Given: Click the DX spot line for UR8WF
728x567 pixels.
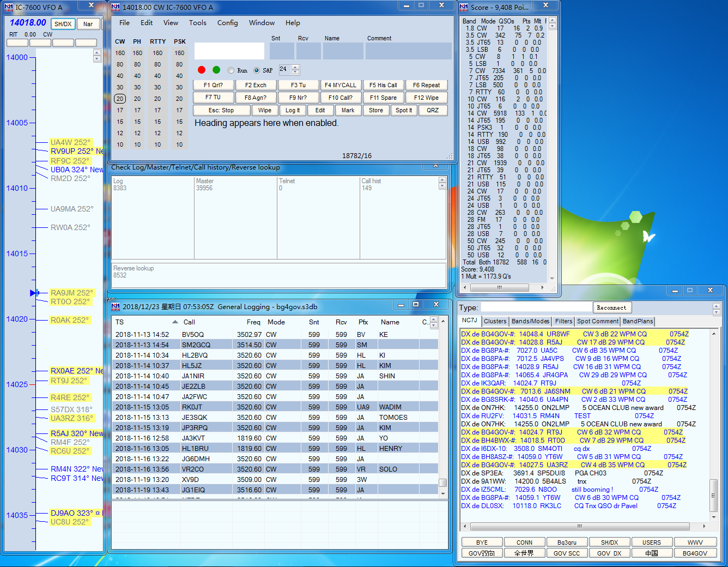Looking at the screenshot, I should [575, 334].
